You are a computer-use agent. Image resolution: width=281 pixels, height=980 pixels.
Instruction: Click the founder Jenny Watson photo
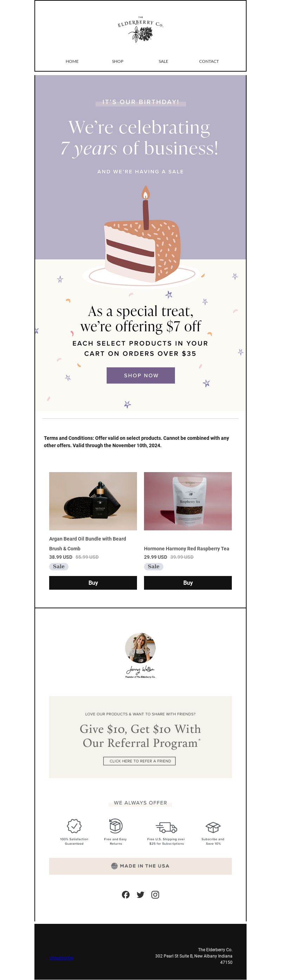tap(140, 648)
